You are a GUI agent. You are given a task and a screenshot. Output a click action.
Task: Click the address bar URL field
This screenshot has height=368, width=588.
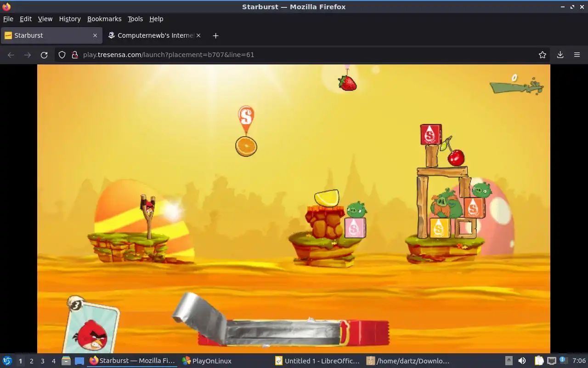point(303,55)
